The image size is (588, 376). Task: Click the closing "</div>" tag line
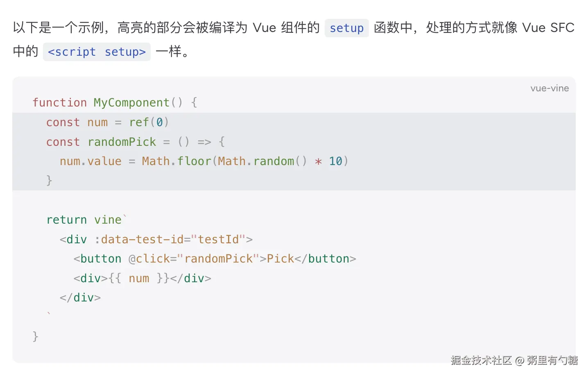(x=80, y=298)
